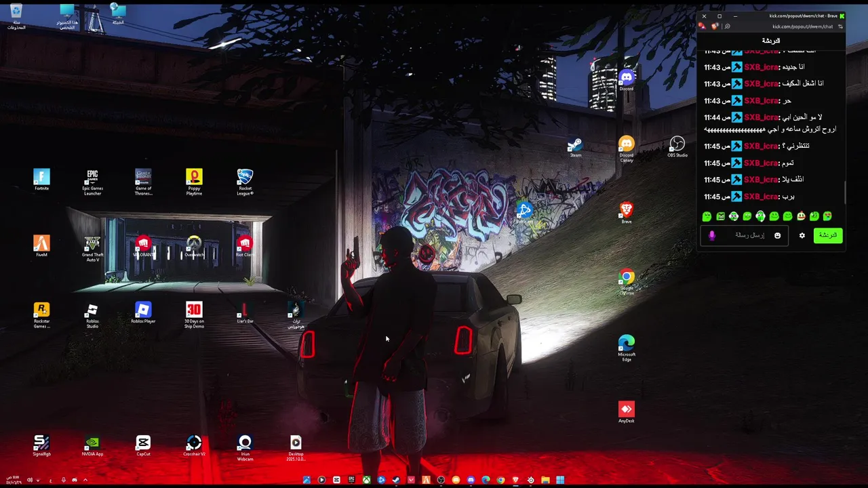868x488 pixels.
Task: Open the CapCut desktop shortcut
Action: pos(143,445)
